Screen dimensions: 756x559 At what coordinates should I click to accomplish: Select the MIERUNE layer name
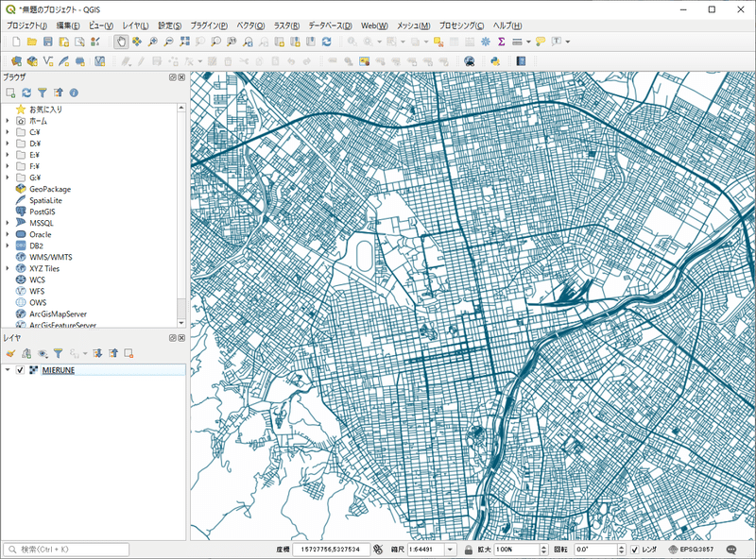(59, 370)
